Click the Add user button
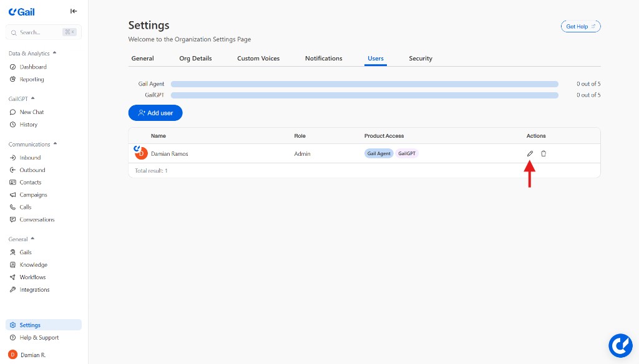Viewport: 639px width, 364px height. coord(155,113)
